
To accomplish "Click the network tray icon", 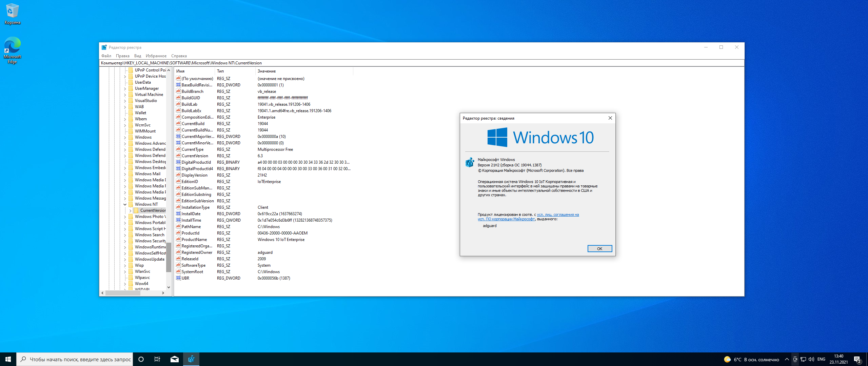I will (803, 360).
